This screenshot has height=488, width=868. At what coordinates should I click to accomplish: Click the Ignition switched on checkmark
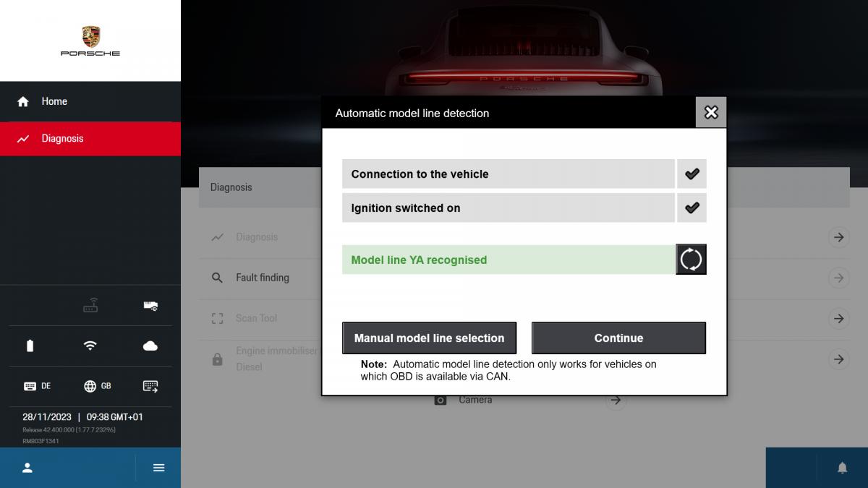coord(692,208)
